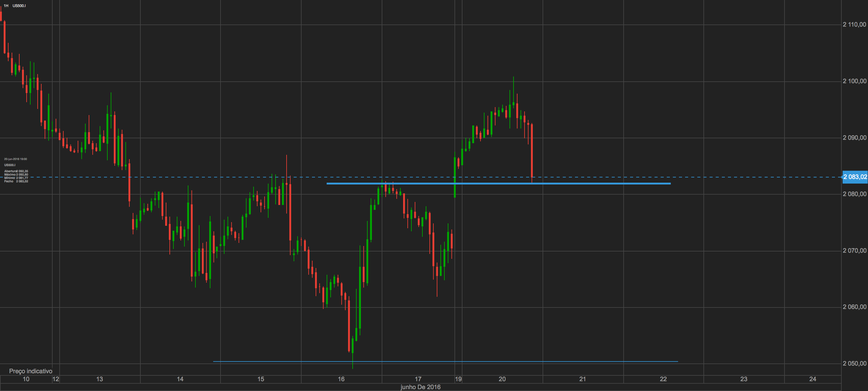Click date 13 on the time axis
Image resolution: width=868 pixels, height=391 pixels.
pos(99,379)
